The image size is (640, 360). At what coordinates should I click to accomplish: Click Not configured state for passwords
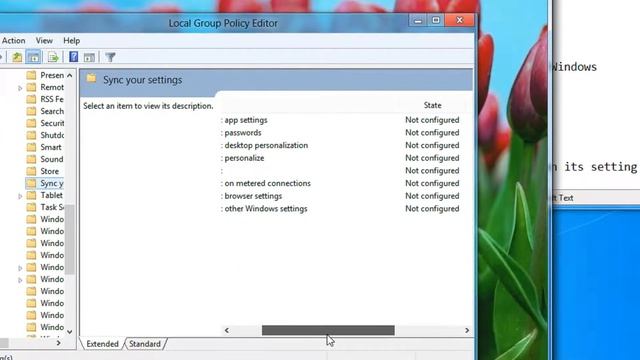click(432, 133)
